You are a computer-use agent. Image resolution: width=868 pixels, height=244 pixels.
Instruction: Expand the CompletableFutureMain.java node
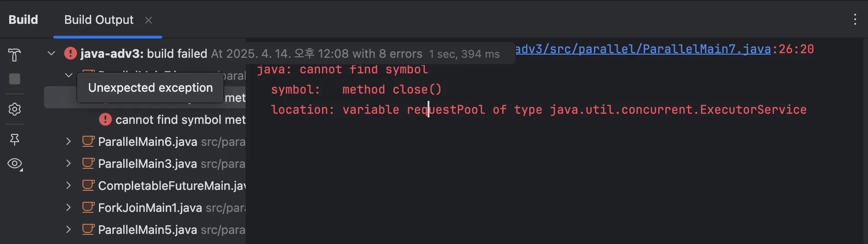pyautogui.click(x=68, y=185)
